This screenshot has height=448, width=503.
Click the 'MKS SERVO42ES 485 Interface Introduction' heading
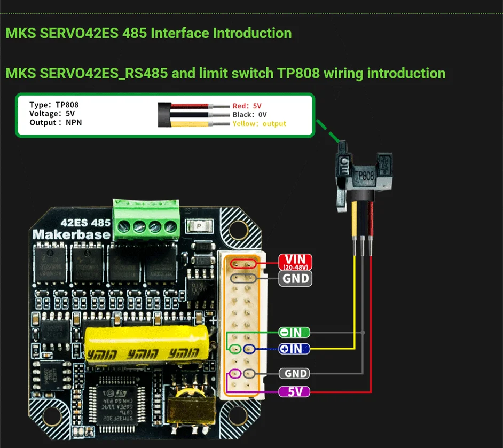click(148, 33)
